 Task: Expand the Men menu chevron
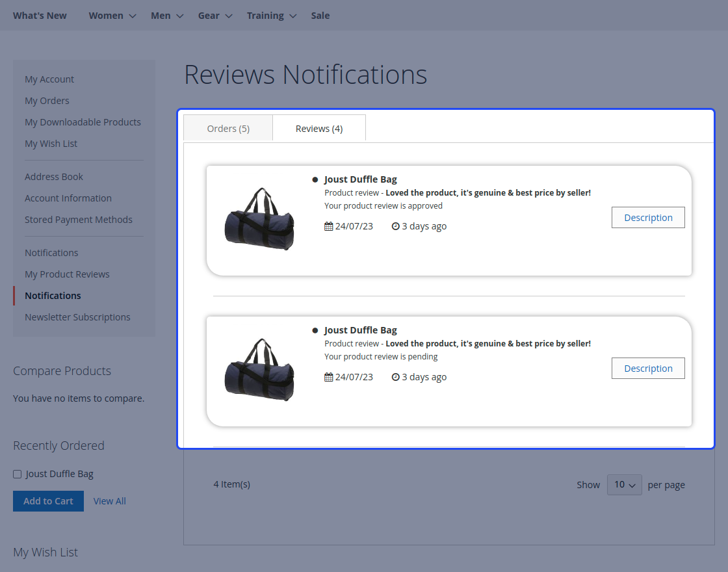pos(180,16)
